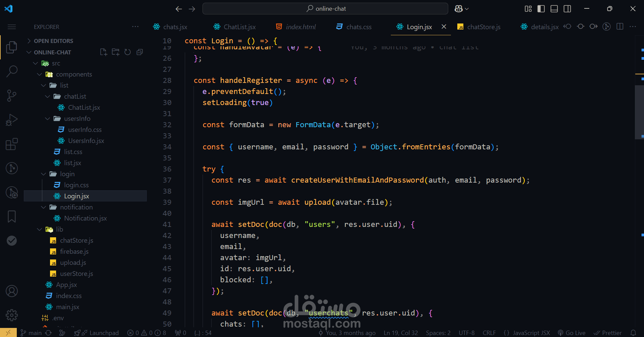
Task: Click Ln 19, Col 32 cursor position
Action: pos(401,333)
